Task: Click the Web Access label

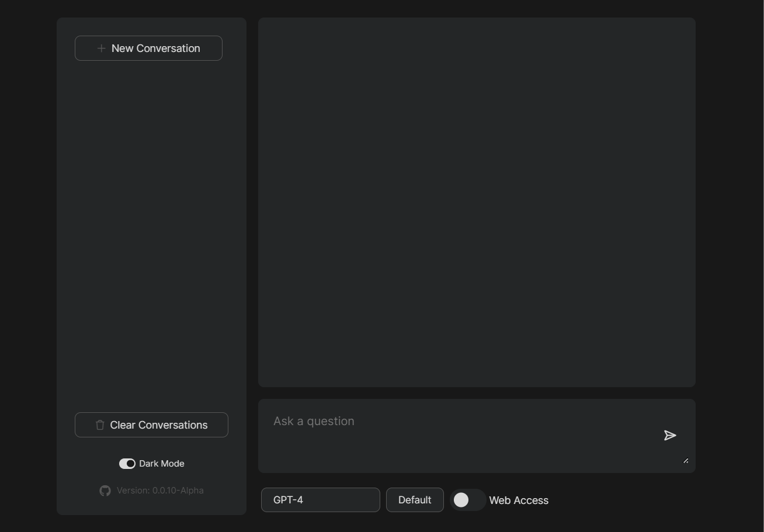Action: click(x=519, y=500)
